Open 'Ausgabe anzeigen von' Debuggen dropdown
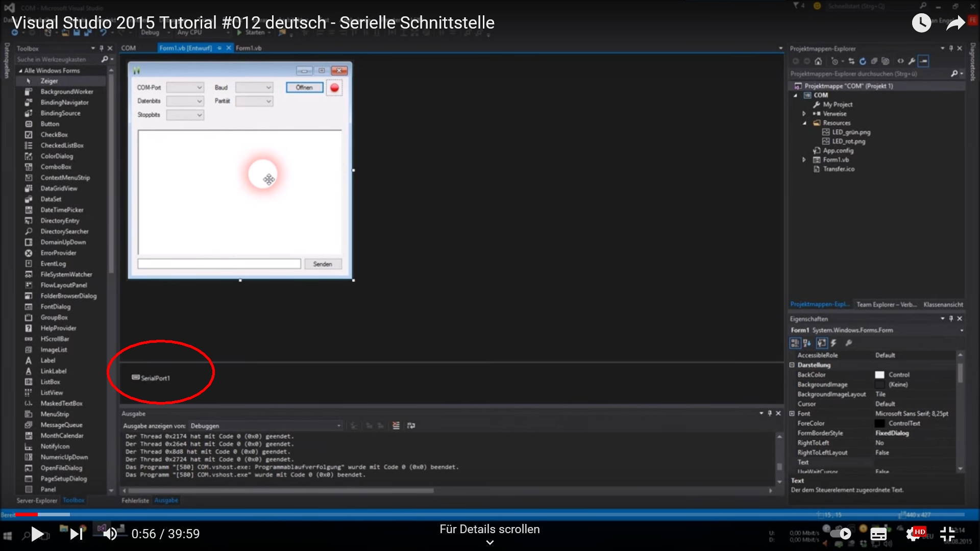 pos(265,425)
